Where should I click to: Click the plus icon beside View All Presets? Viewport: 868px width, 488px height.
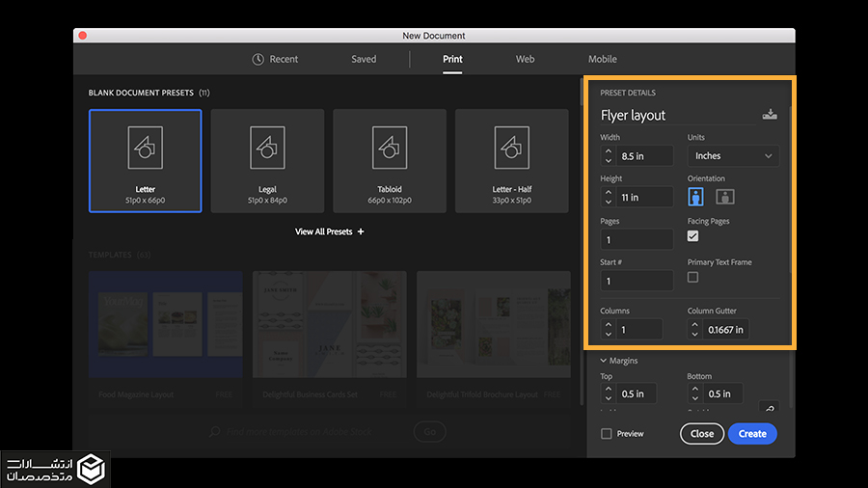click(x=361, y=231)
